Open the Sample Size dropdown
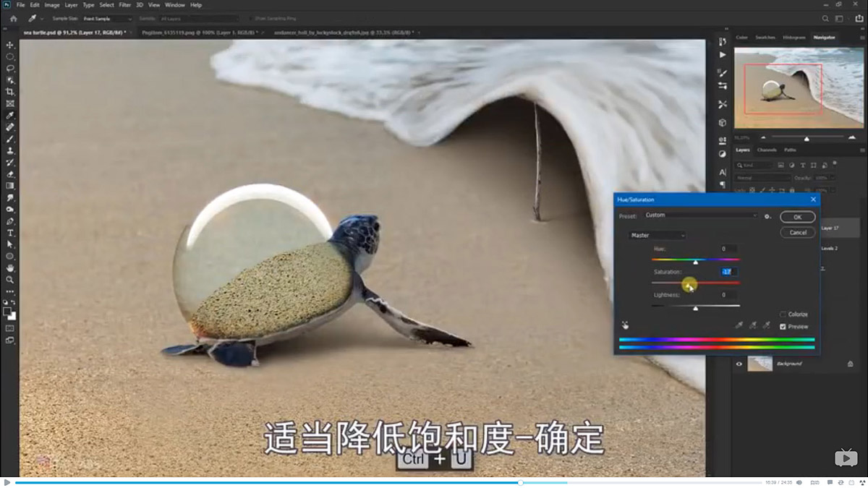The width and height of the screenshot is (868, 488). (x=107, y=18)
